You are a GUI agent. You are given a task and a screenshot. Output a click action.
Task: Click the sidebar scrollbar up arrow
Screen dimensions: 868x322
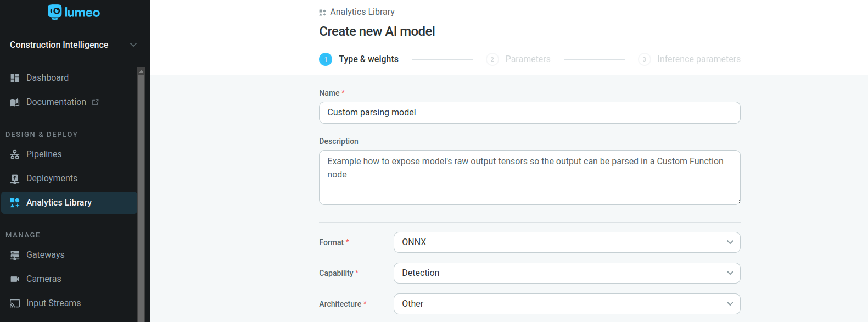[x=142, y=71]
